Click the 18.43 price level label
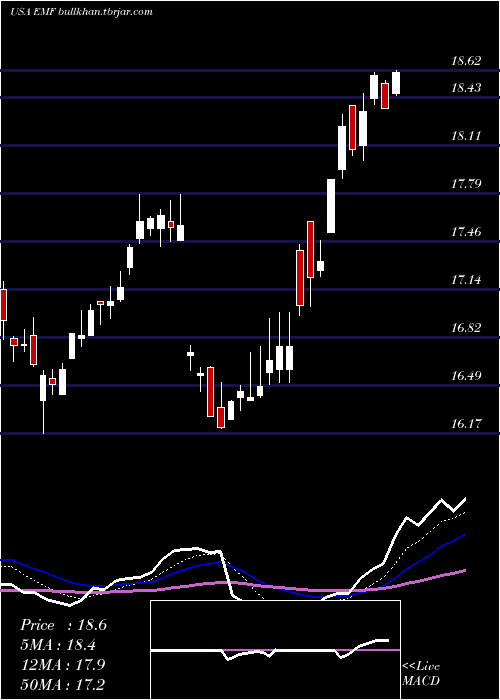500x700 pixels. pyautogui.click(x=466, y=88)
